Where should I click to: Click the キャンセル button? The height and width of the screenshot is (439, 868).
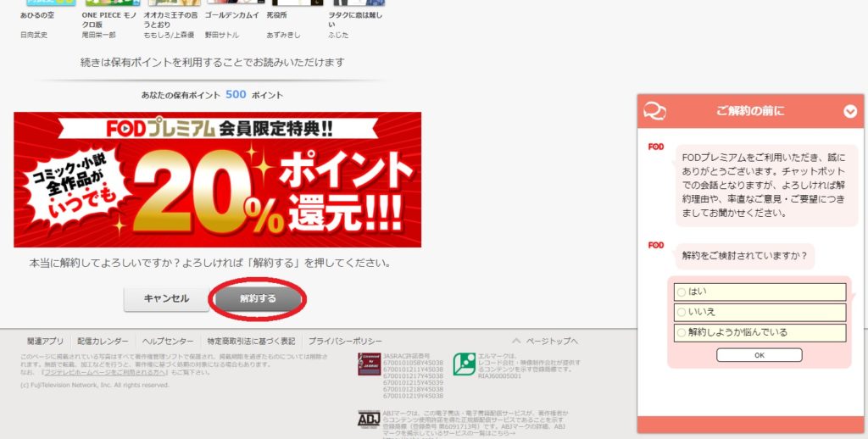pos(166,298)
